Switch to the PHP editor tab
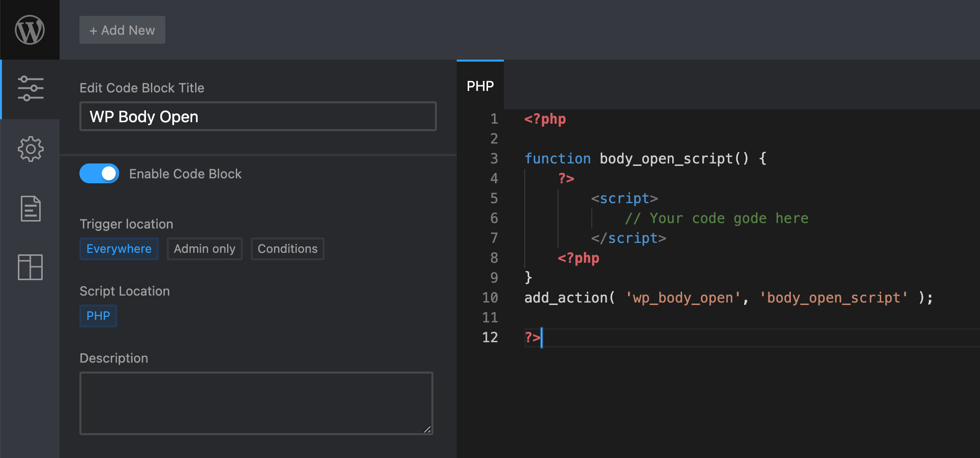Image resolution: width=980 pixels, height=458 pixels. [x=480, y=85]
